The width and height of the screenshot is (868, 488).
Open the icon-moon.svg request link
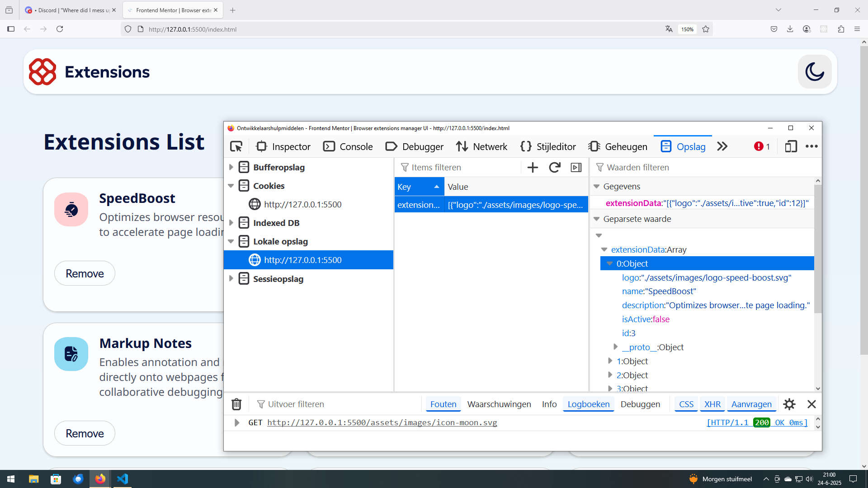point(382,422)
